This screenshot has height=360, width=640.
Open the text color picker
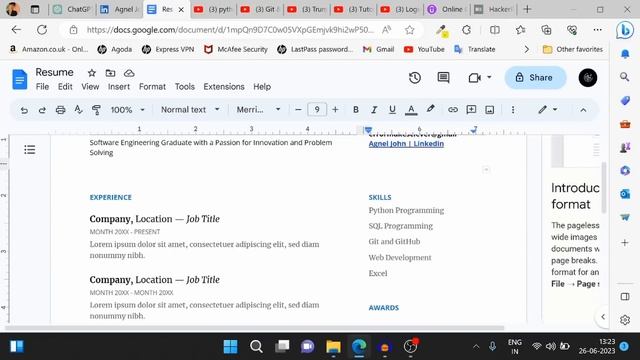[x=411, y=109]
